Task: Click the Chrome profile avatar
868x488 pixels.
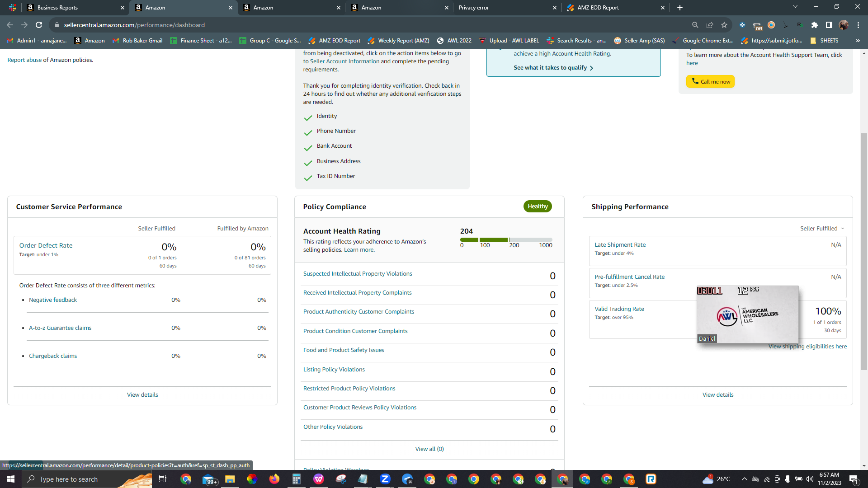Action: coord(844,25)
